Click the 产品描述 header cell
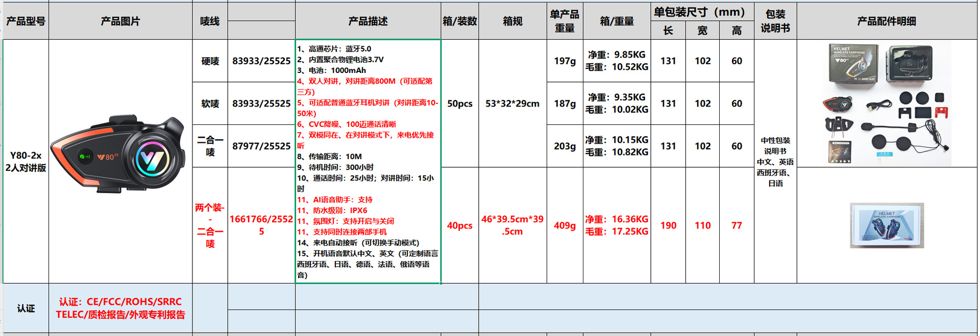 [368, 21]
